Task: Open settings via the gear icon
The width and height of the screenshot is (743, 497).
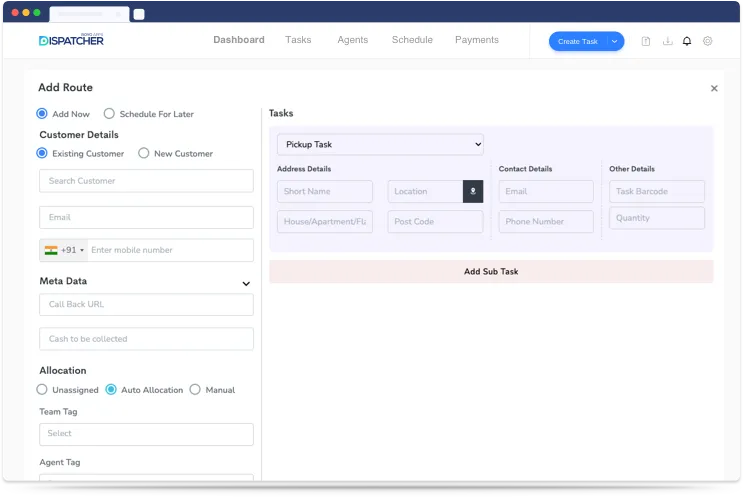Action: [708, 41]
